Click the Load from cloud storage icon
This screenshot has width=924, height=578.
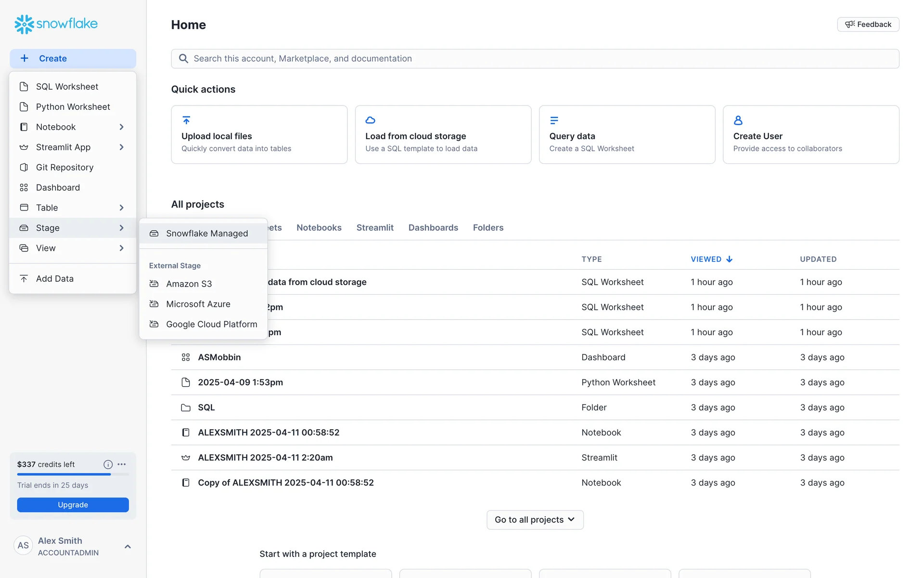(x=370, y=120)
